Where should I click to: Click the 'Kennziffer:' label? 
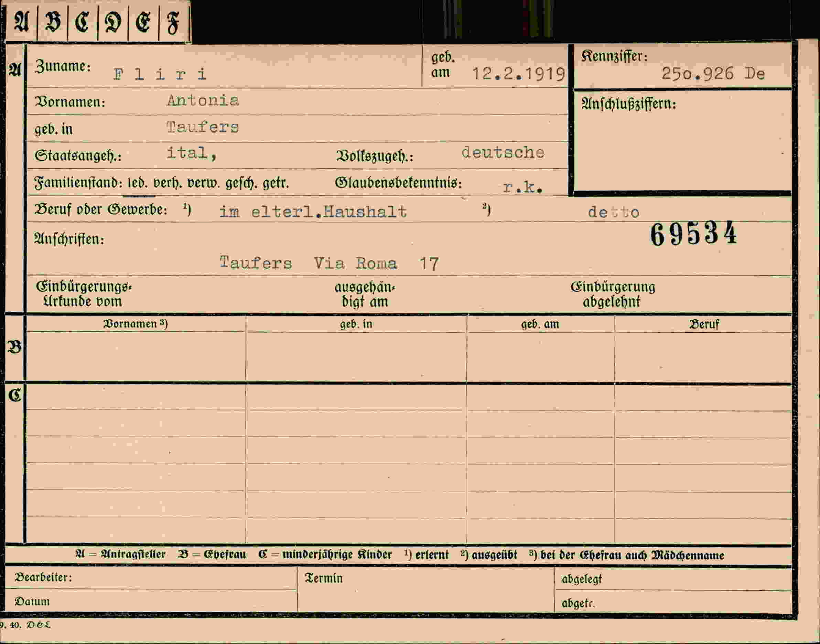pos(614,56)
